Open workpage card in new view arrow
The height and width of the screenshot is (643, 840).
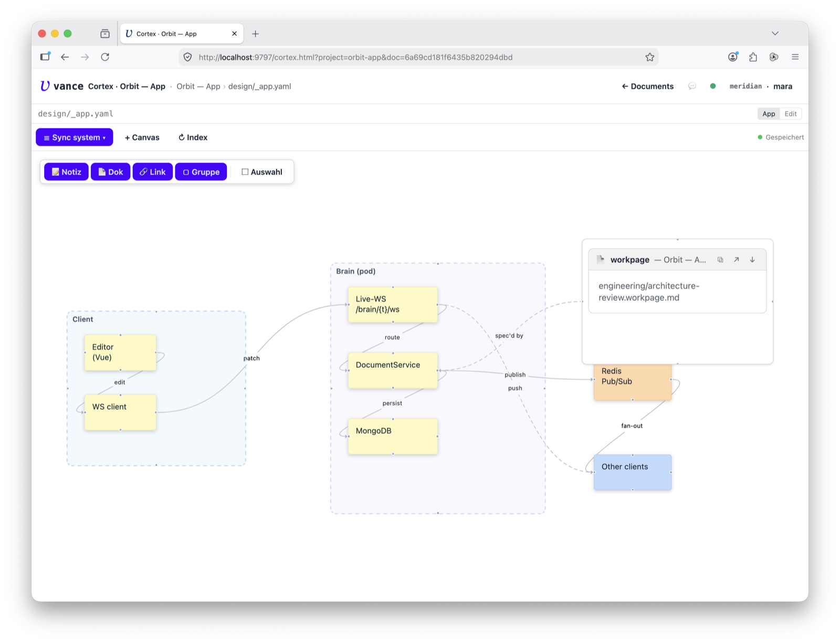click(x=737, y=260)
